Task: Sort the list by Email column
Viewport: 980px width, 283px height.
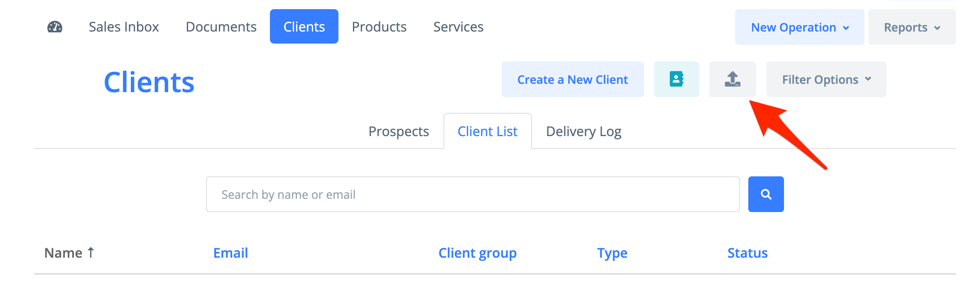Action: click(x=230, y=253)
